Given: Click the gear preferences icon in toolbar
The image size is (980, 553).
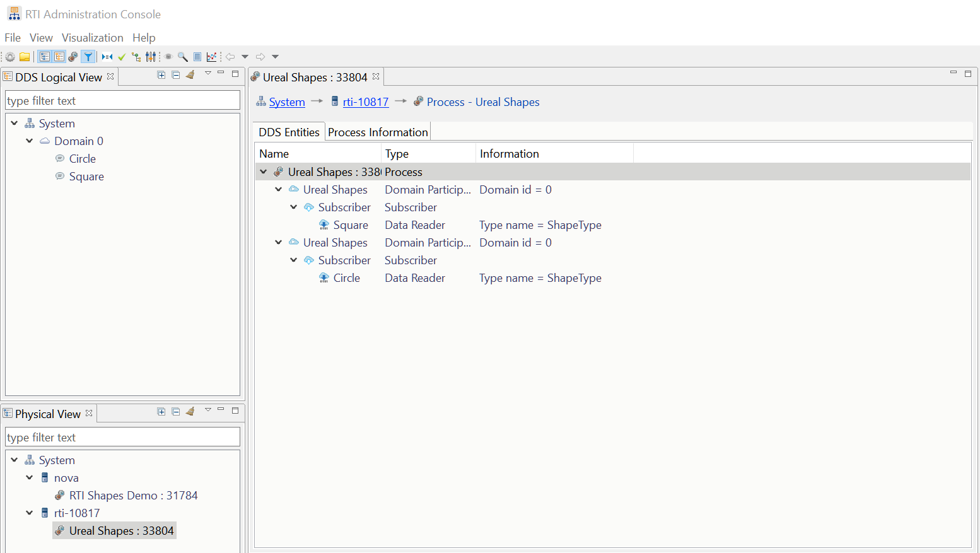Looking at the screenshot, I should tap(10, 57).
